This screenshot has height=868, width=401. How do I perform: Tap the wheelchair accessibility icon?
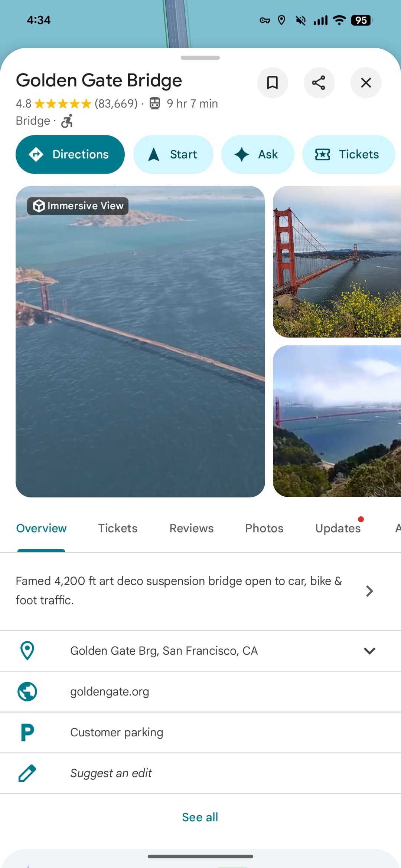pyautogui.click(x=67, y=121)
